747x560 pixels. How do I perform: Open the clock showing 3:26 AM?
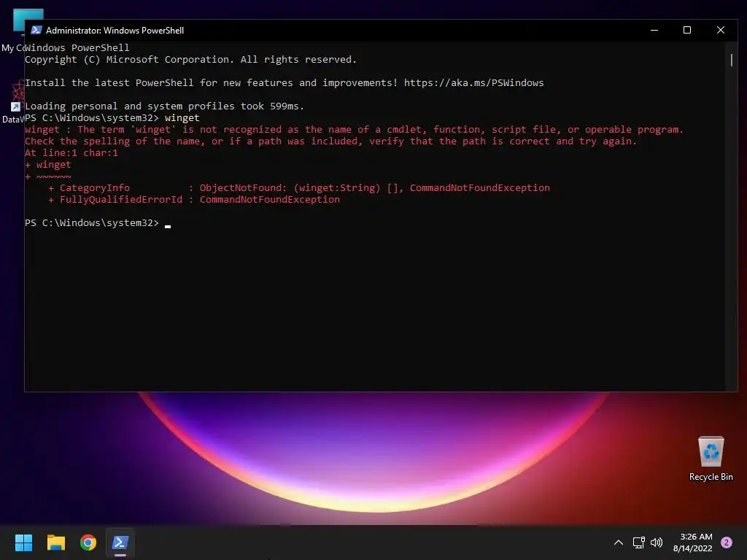(x=693, y=542)
